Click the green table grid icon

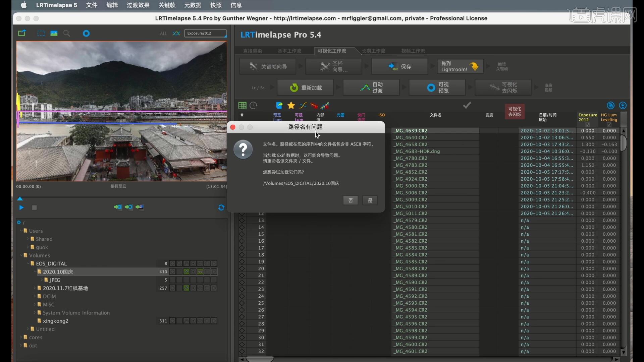[242, 106]
